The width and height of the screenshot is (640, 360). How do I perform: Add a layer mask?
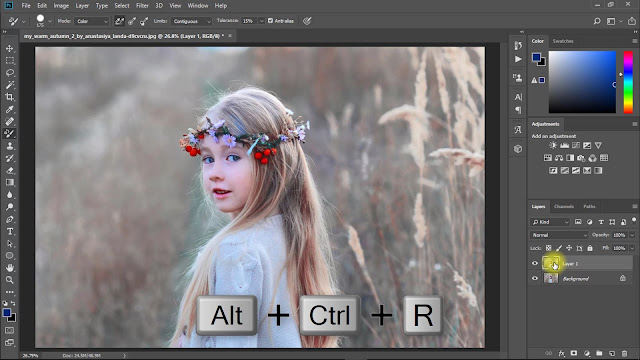[x=574, y=353]
